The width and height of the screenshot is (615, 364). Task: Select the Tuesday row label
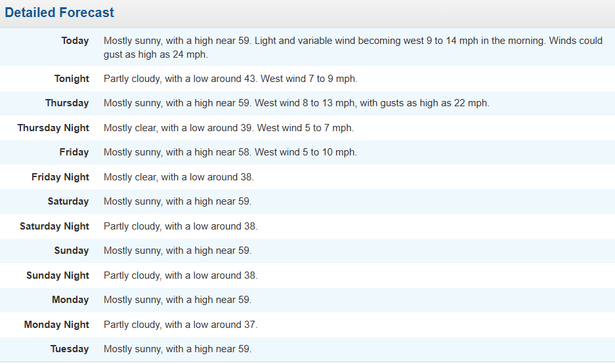(x=70, y=349)
